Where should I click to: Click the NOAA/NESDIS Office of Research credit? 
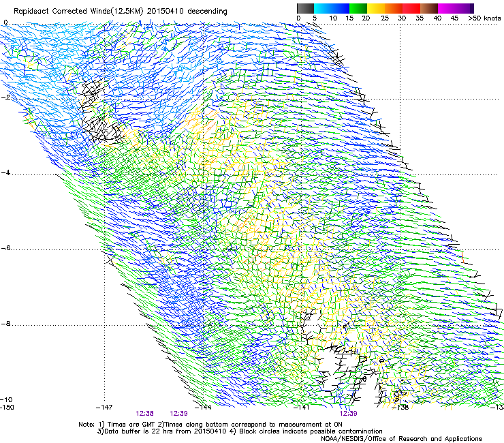(401, 439)
